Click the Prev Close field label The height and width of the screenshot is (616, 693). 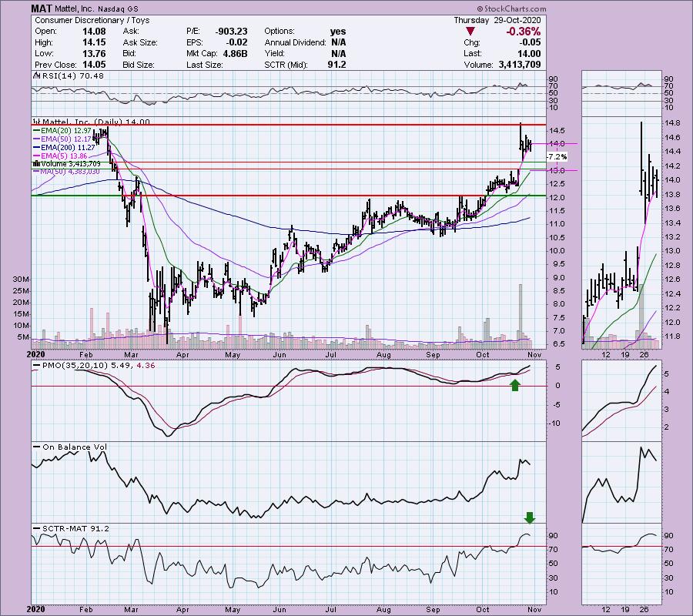[x=55, y=65]
